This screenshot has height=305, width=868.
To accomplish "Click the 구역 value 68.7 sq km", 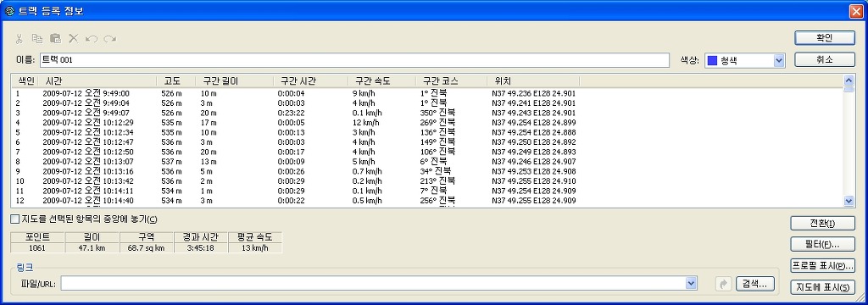I will [146, 248].
